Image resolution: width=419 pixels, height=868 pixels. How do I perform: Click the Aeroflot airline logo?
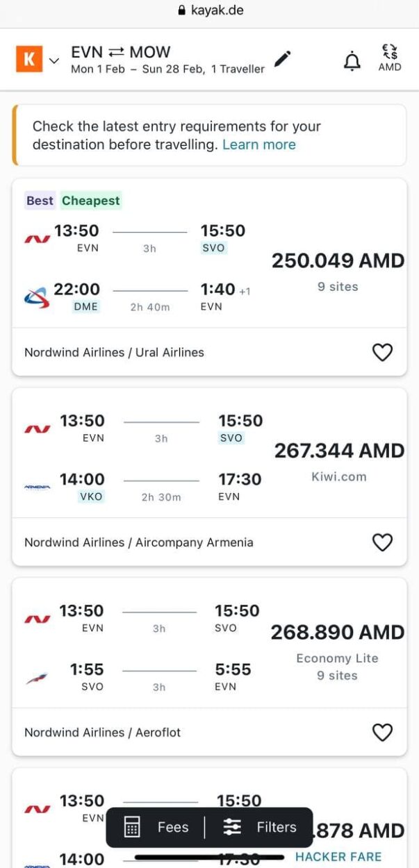[x=36, y=678]
